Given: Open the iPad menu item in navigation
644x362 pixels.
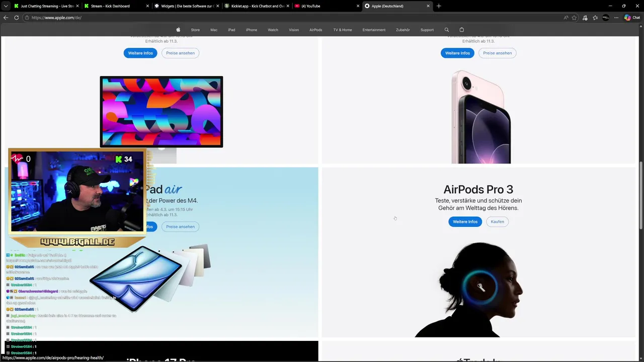Looking at the screenshot, I should tap(231, 30).
